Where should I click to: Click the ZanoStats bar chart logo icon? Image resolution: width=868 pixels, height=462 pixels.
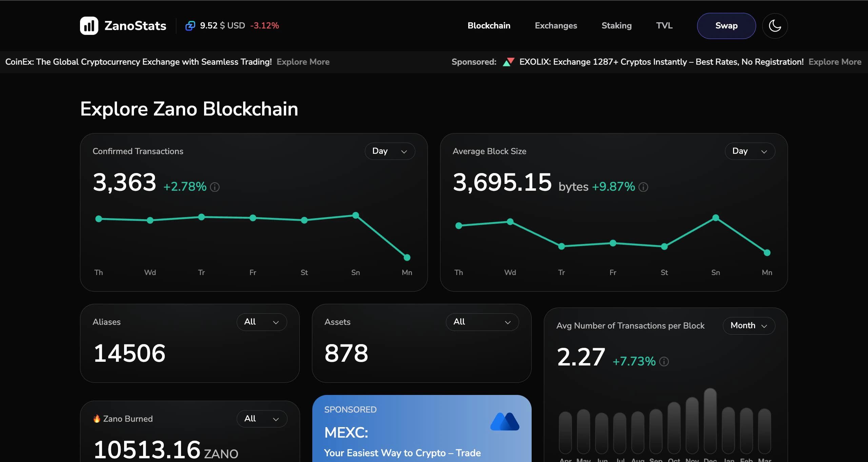(89, 26)
